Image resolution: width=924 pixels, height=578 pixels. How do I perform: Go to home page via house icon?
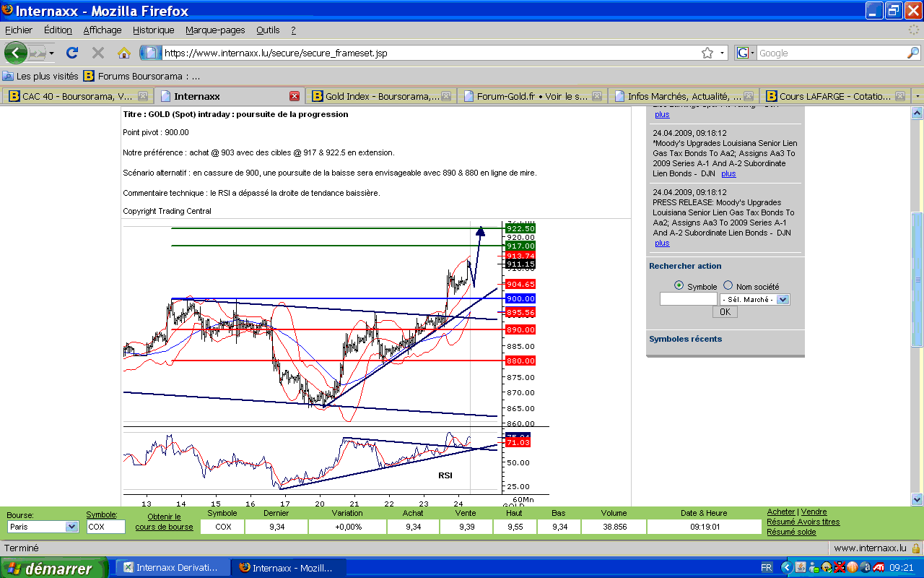click(124, 53)
